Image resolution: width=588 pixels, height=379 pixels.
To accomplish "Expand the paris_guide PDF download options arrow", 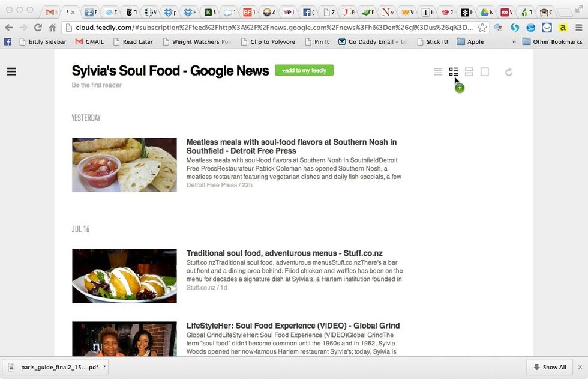I will click(103, 367).
